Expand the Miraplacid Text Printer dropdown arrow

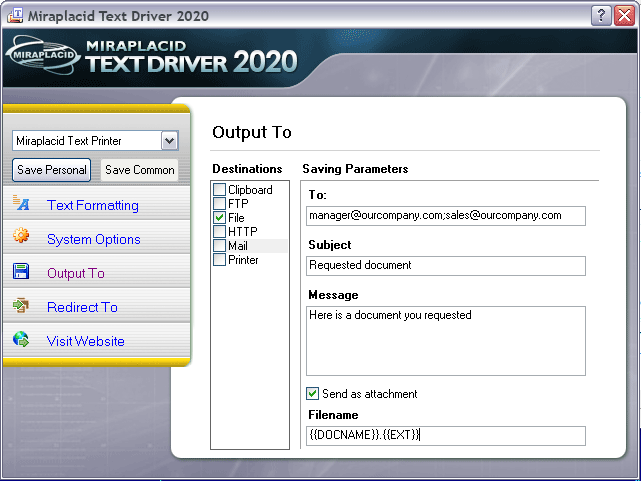click(x=169, y=141)
